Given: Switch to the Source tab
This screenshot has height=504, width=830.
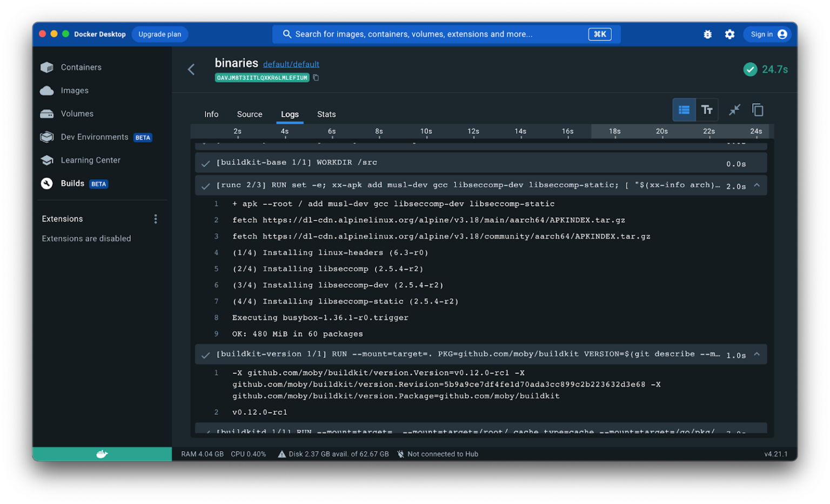Looking at the screenshot, I should tap(249, 114).
